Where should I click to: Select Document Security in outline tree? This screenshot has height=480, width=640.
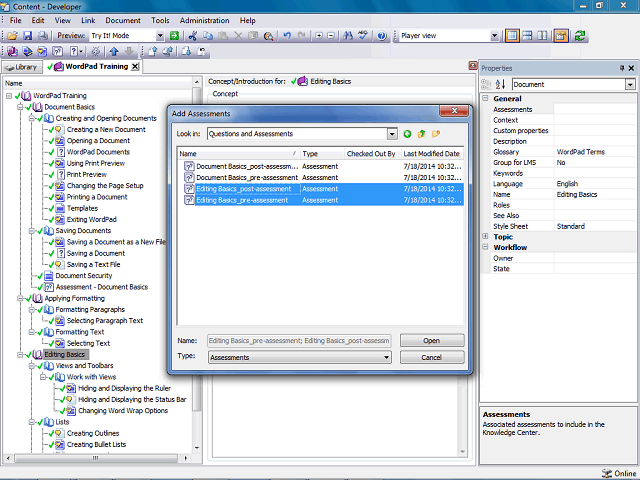click(84, 276)
